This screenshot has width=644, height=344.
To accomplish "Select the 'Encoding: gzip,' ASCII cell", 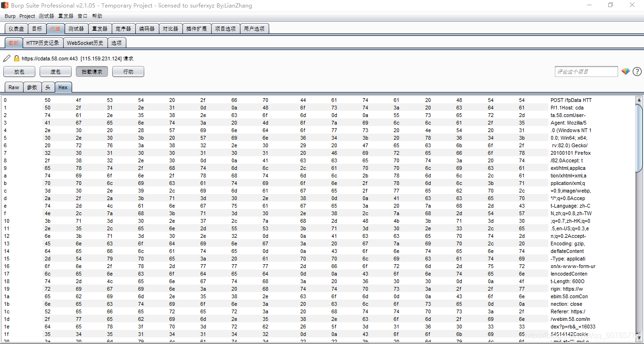I will (568, 243).
